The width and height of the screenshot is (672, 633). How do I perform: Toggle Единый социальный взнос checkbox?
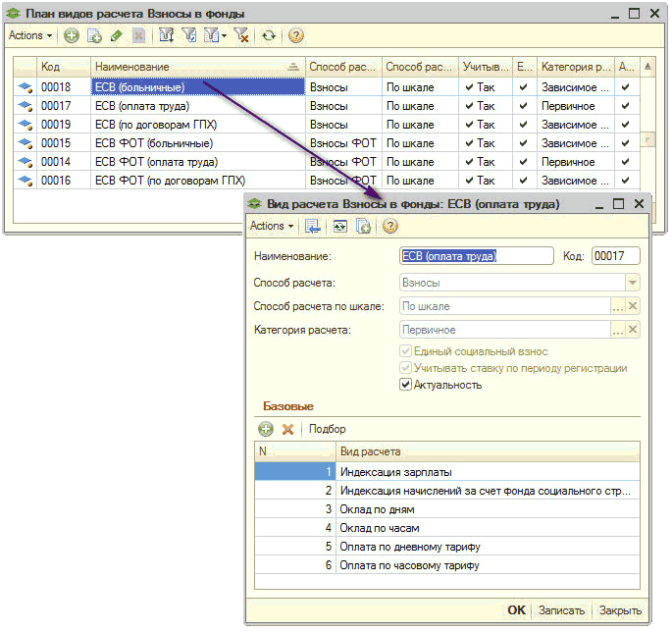pos(406,351)
